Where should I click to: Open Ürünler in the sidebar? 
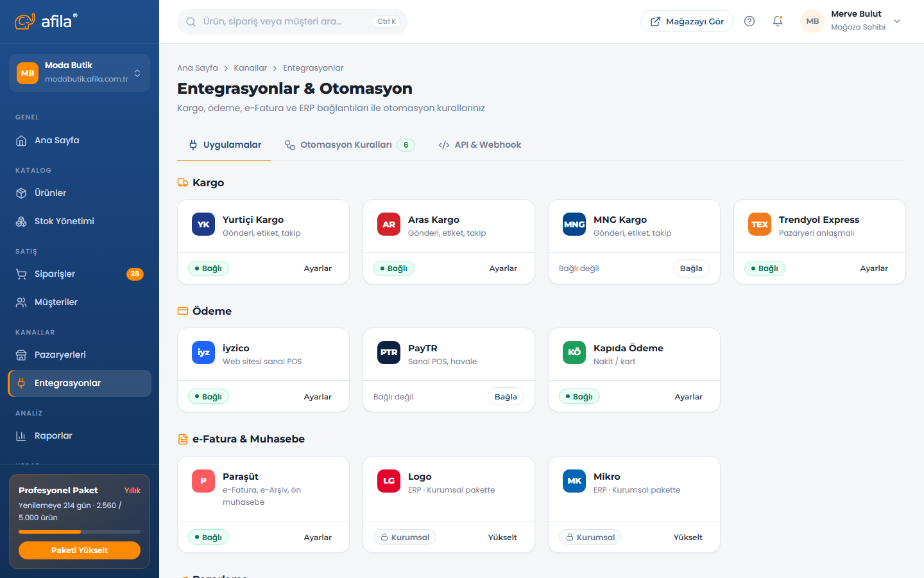(x=80, y=193)
